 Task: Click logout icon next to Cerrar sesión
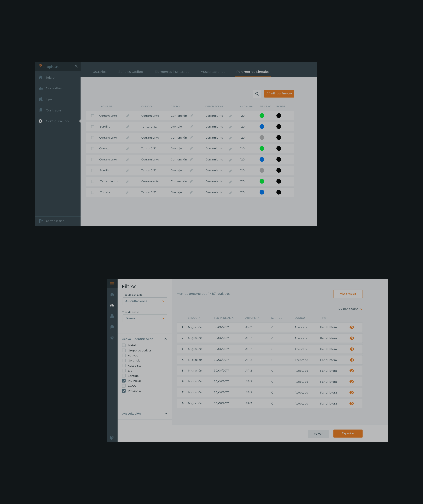41,221
